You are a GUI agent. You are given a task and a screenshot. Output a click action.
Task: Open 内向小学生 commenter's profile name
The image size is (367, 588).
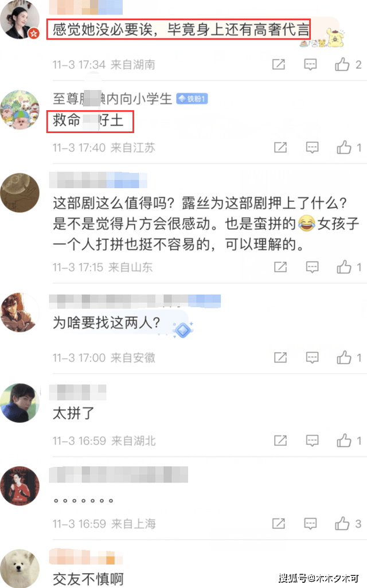click(x=112, y=99)
